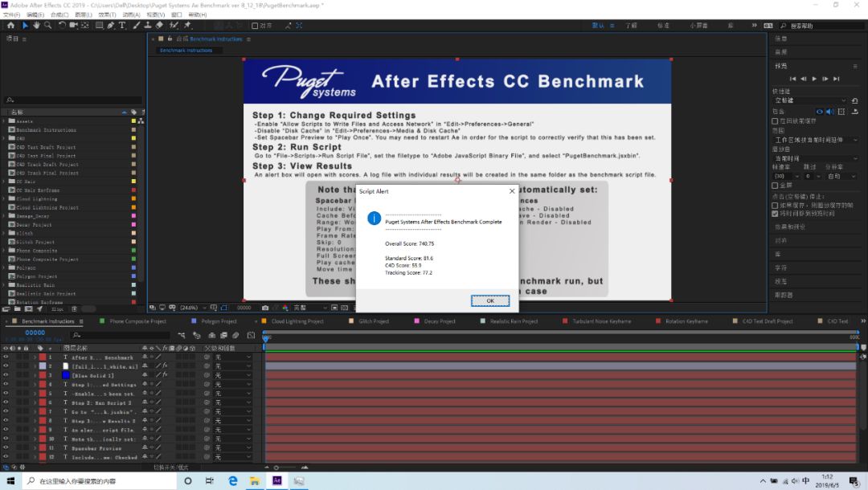Click the snapshot camera icon under the viewer

pos(265,308)
